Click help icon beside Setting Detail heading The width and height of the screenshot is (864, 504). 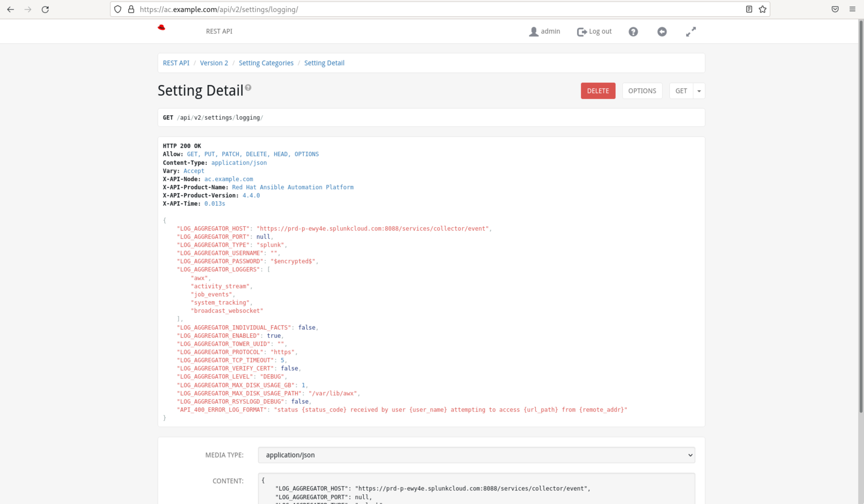248,87
